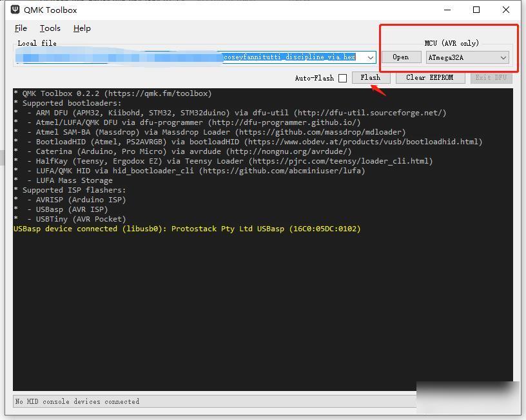Click the QMK Toolbox app icon
526x420 pixels.
tap(15, 10)
